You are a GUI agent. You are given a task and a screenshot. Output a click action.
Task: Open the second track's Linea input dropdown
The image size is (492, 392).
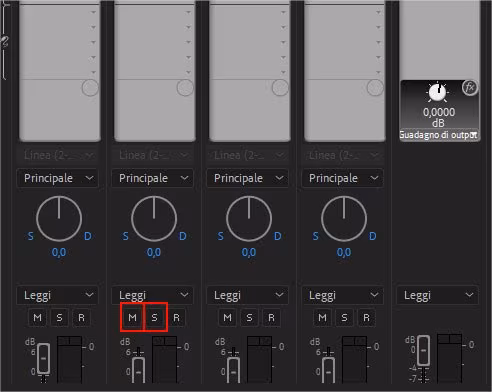click(153, 155)
